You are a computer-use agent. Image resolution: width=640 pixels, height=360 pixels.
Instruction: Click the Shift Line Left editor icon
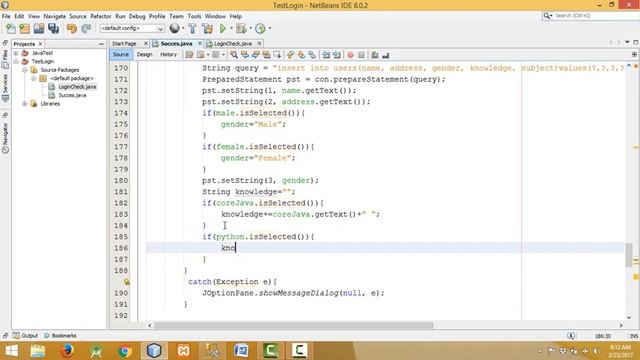point(326,55)
